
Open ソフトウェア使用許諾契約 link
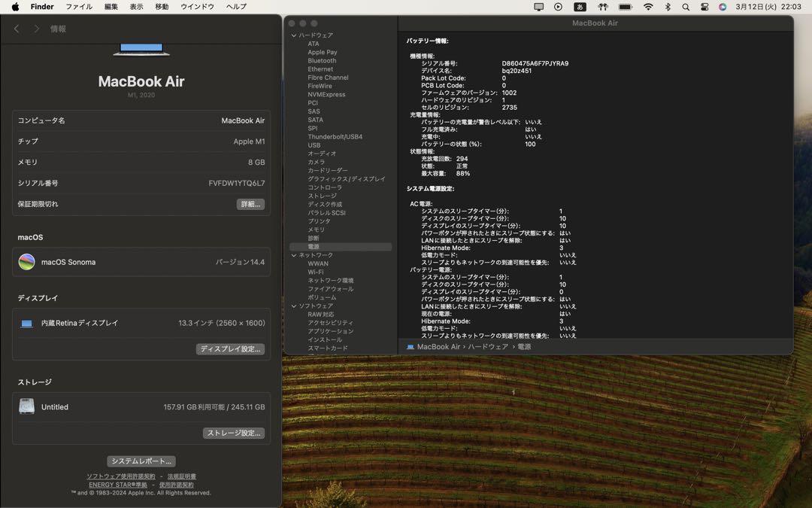pyautogui.click(x=120, y=476)
